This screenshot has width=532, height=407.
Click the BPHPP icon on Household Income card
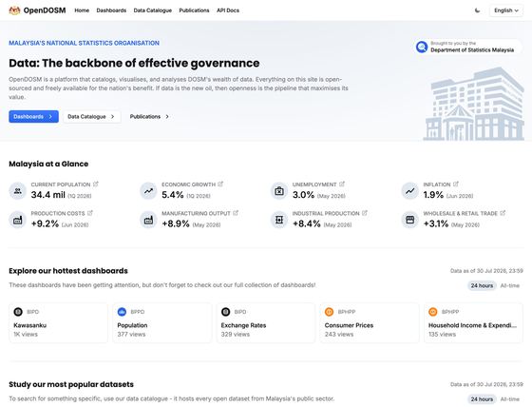(x=433, y=312)
